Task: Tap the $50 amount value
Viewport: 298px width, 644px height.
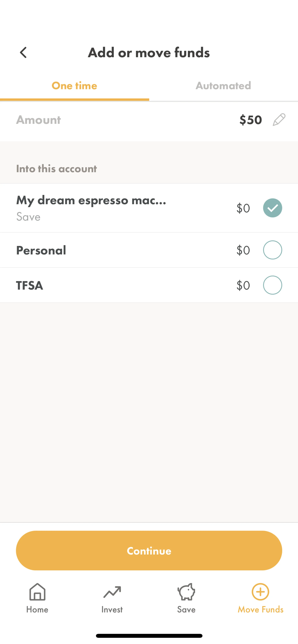Action: tap(251, 120)
